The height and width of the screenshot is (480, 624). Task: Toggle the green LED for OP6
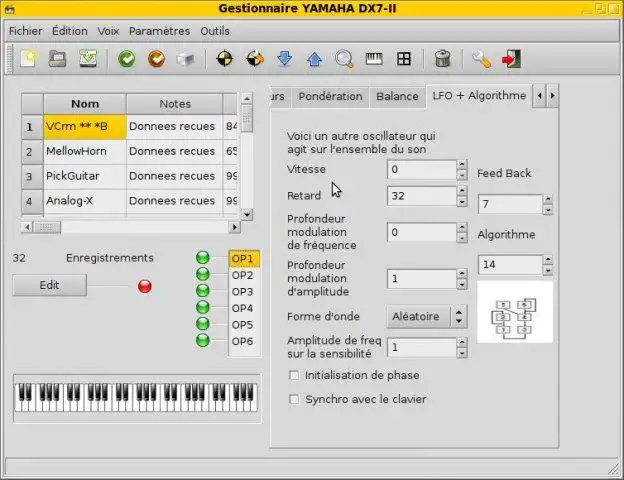pos(203,341)
